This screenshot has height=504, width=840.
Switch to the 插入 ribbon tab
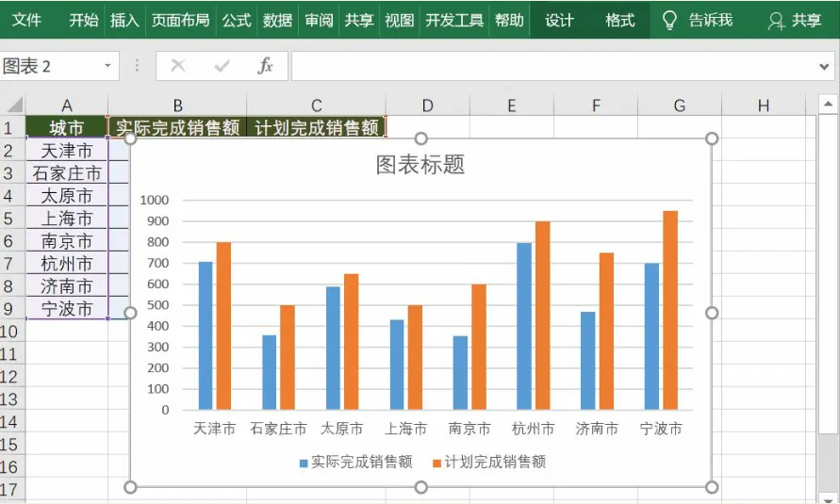coord(124,20)
